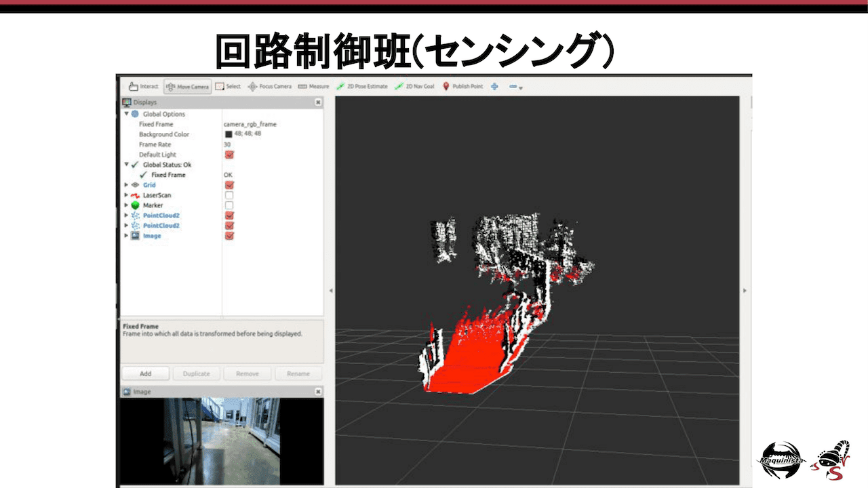Uncheck the Default Light checkbox
The width and height of the screenshot is (868, 488).
pyautogui.click(x=229, y=155)
